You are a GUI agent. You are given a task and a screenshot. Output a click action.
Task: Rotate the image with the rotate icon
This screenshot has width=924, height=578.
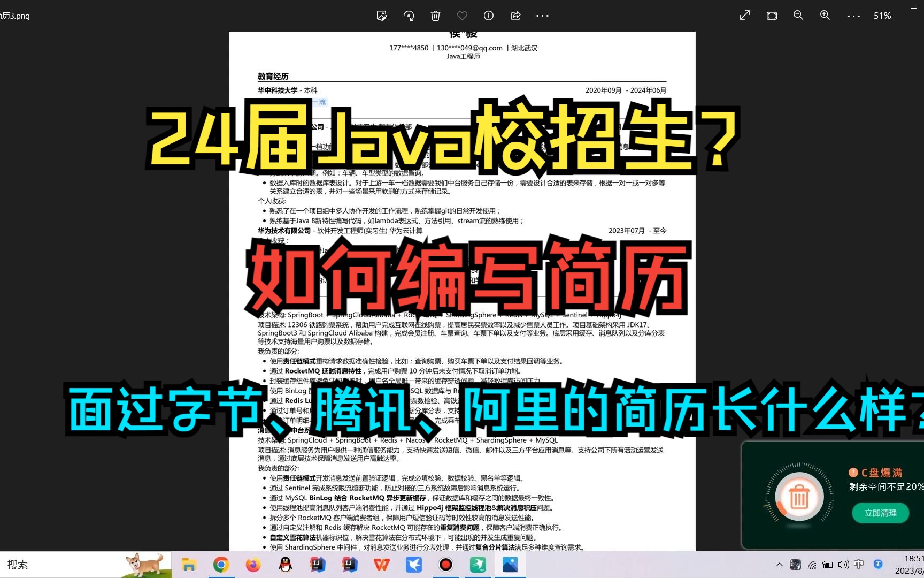point(409,16)
